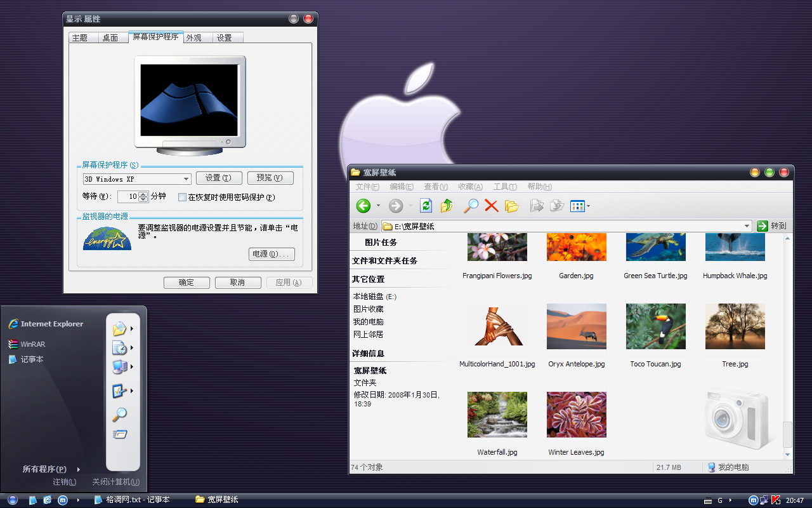Screen dimensions: 812x508
Task: Click the Recent Documents clock icon in start menu
Action: pos(119,348)
